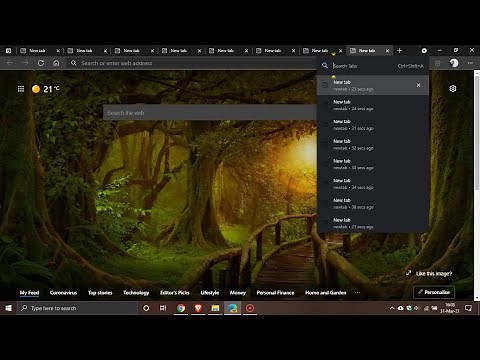
Task: Select the Coronavirus feed tab
Action: (x=63, y=293)
